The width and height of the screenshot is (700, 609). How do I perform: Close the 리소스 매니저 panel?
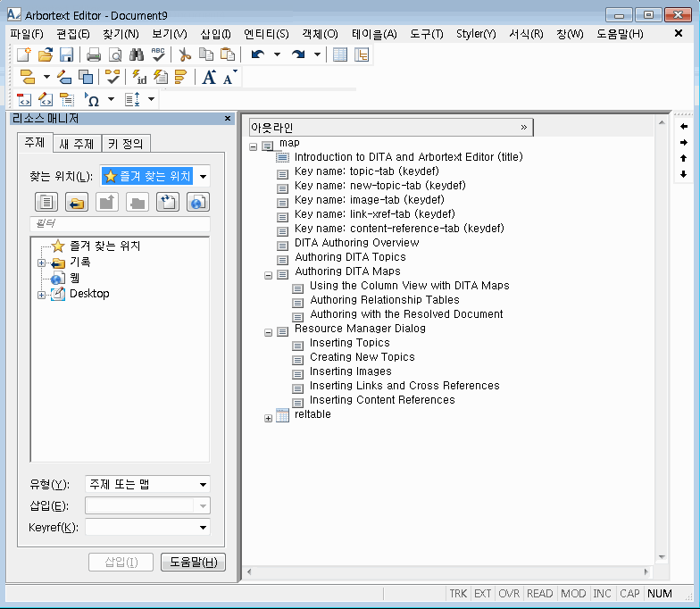[x=228, y=118]
